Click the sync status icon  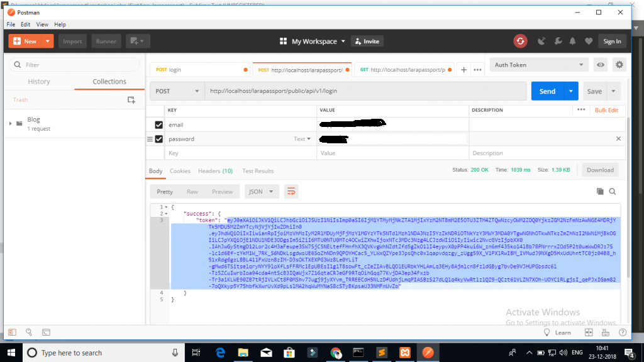tap(520, 41)
